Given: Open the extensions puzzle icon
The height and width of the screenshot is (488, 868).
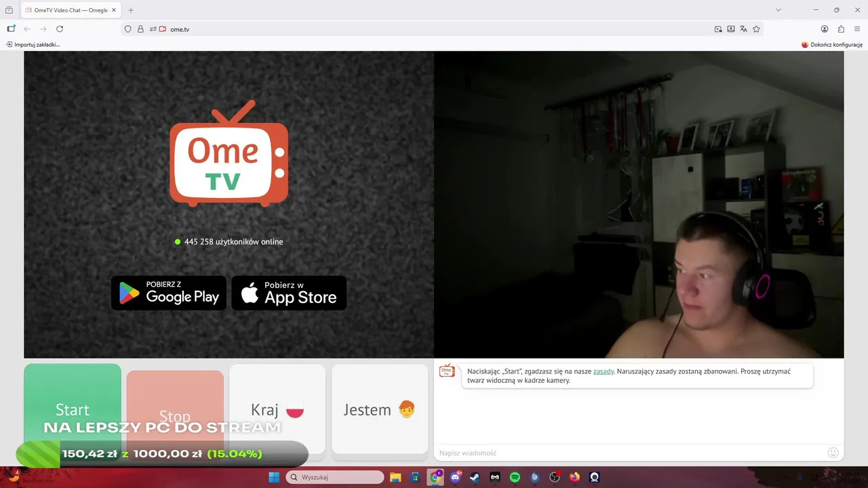Looking at the screenshot, I should click(x=841, y=29).
